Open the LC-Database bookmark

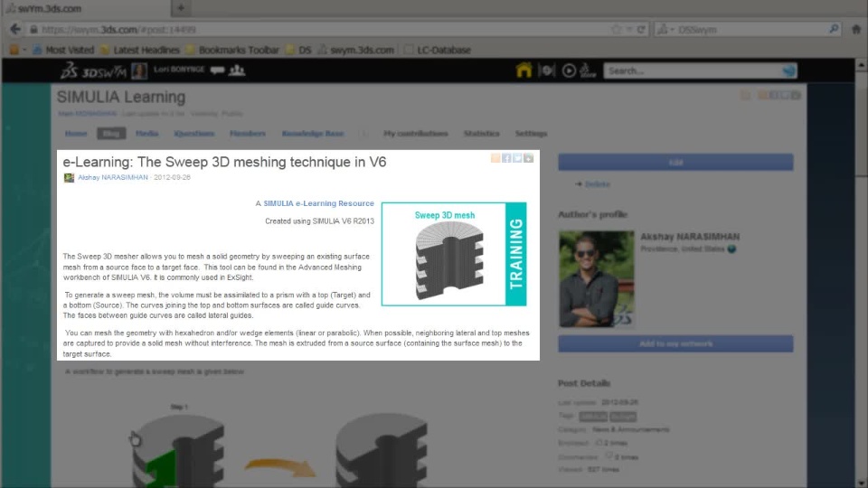click(x=438, y=50)
